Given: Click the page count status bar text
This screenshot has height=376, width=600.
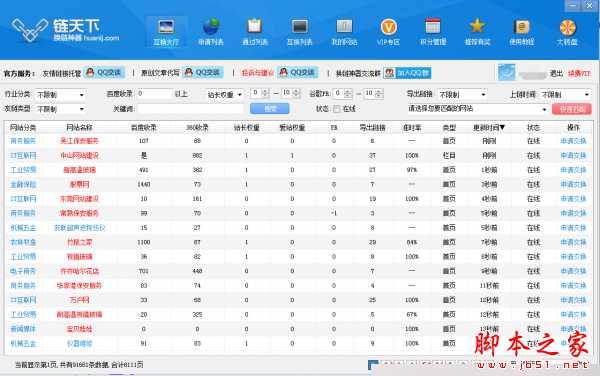Looking at the screenshot, I should pyautogui.click(x=79, y=365).
